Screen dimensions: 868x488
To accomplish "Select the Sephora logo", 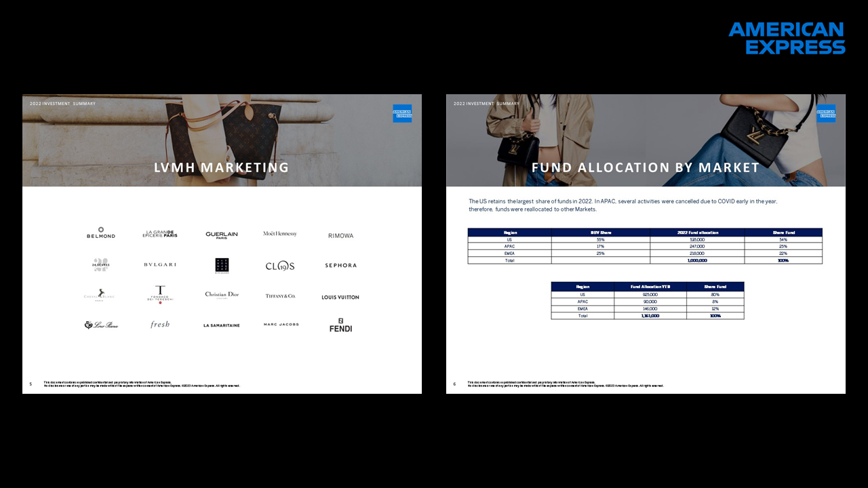I will [x=340, y=266].
